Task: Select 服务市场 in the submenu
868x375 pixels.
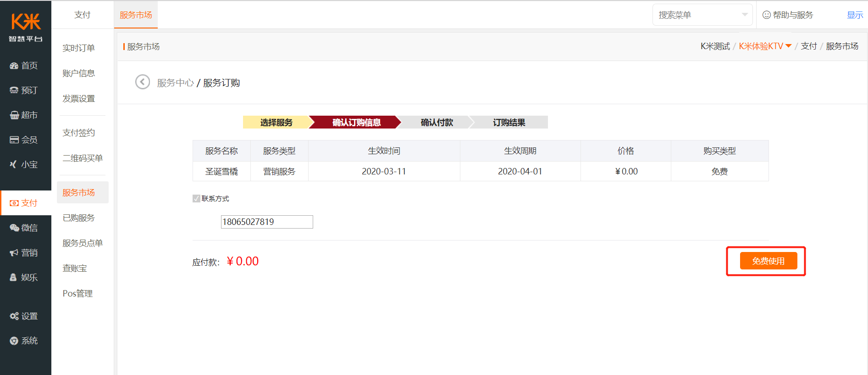Action: pos(83,192)
